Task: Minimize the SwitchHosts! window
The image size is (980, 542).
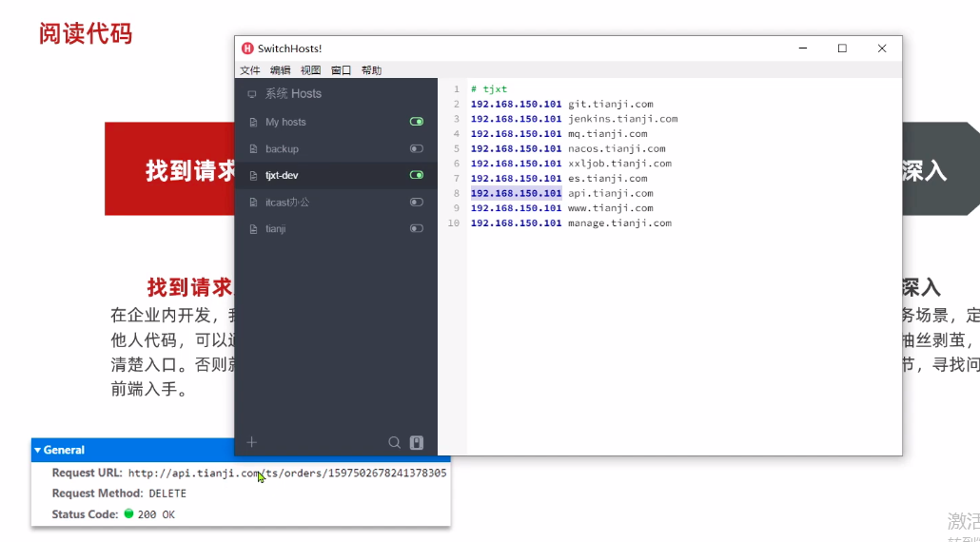Action: [803, 48]
